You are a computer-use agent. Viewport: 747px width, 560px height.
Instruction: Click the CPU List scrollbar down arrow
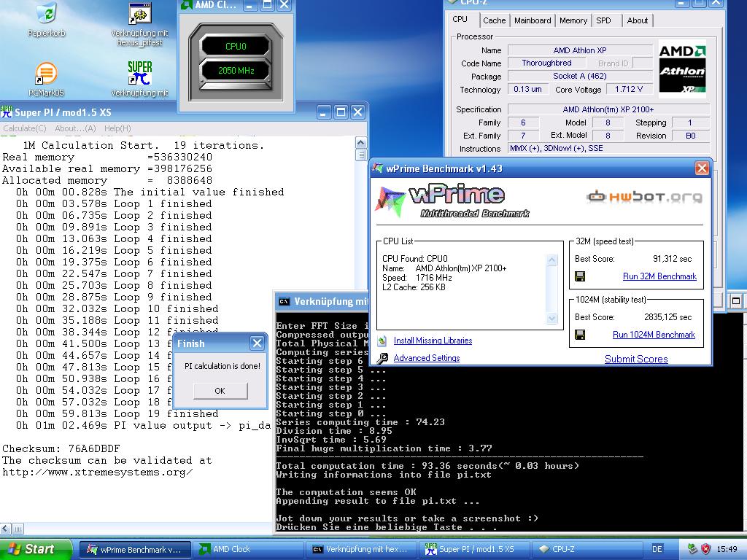point(551,318)
